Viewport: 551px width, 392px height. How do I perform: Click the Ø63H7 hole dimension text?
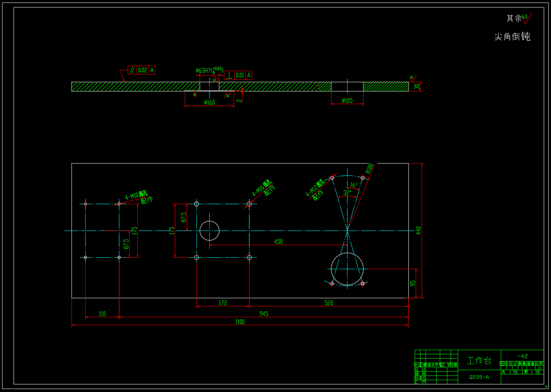click(209, 71)
